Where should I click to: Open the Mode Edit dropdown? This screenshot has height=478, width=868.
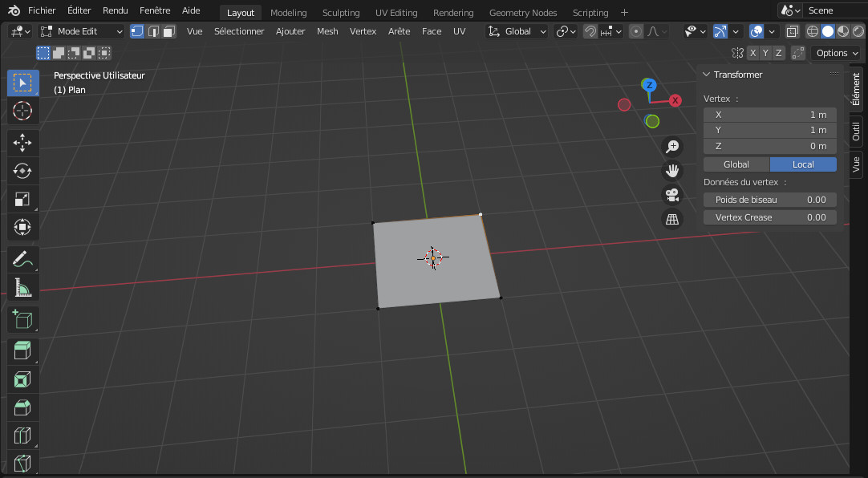point(81,31)
